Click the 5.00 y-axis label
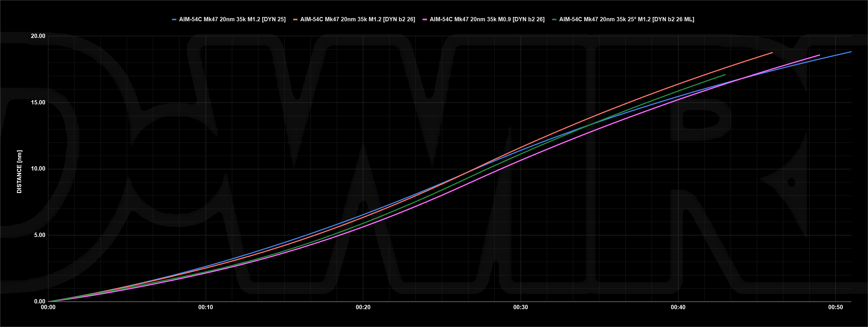 pyautogui.click(x=39, y=235)
